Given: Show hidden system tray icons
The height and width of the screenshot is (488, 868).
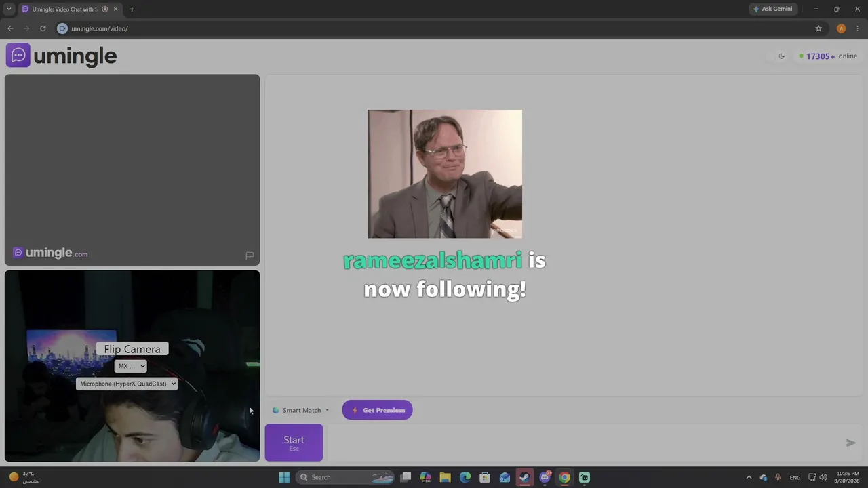Looking at the screenshot, I should (749, 477).
